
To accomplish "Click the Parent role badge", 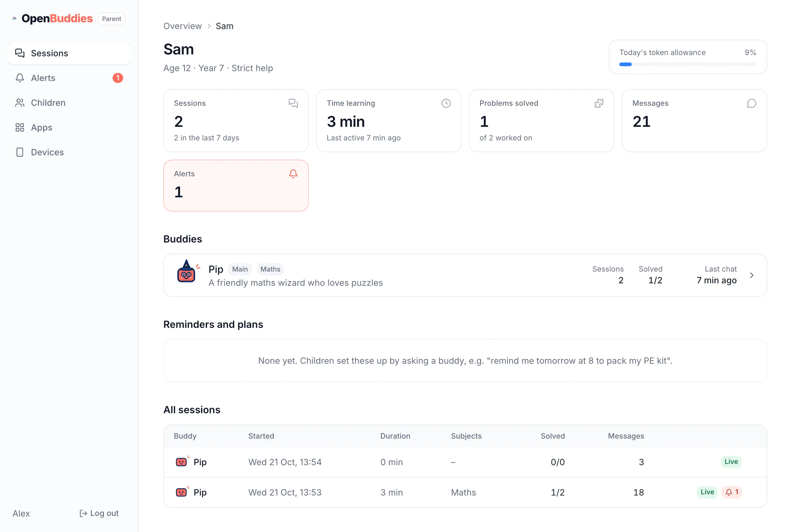I will 112,19.
